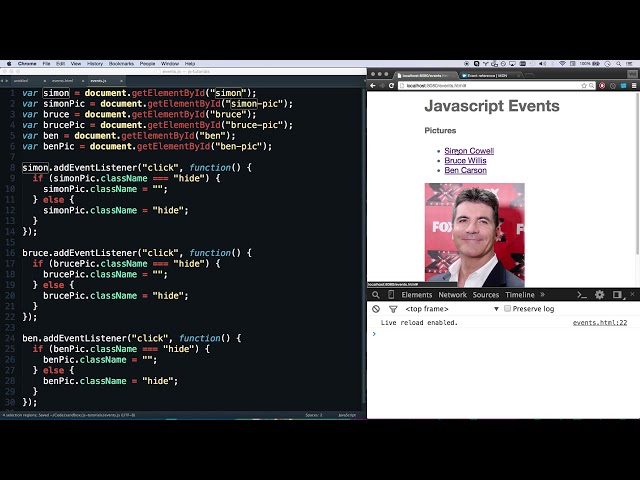Open the View menu

point(76,64)
